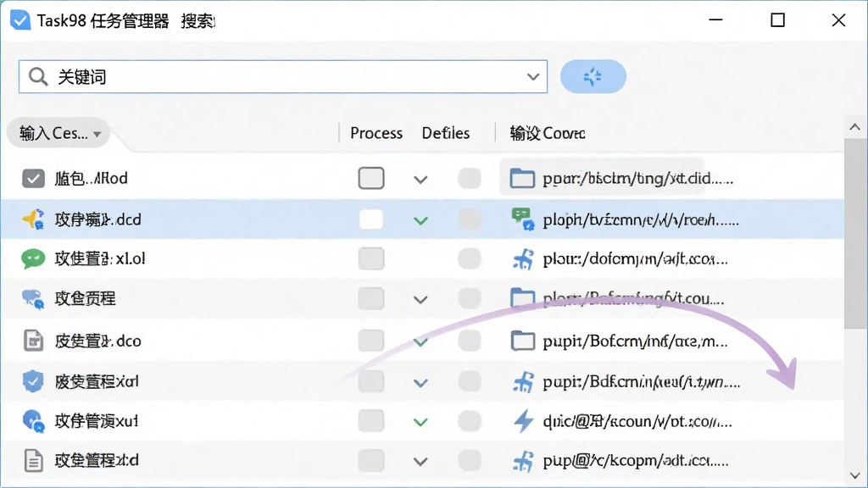Screen dimensions: 868x488
Task: Tick the Process checkbox on the 攻食贡程 row
Action: click(371, 299)
